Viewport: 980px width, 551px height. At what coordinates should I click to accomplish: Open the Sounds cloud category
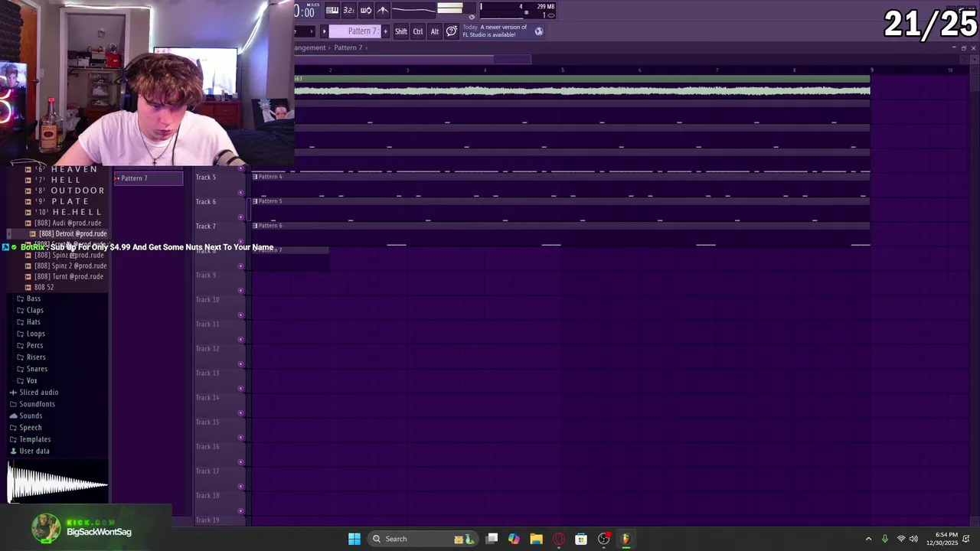pyautogui.click(x=27, y=416)
